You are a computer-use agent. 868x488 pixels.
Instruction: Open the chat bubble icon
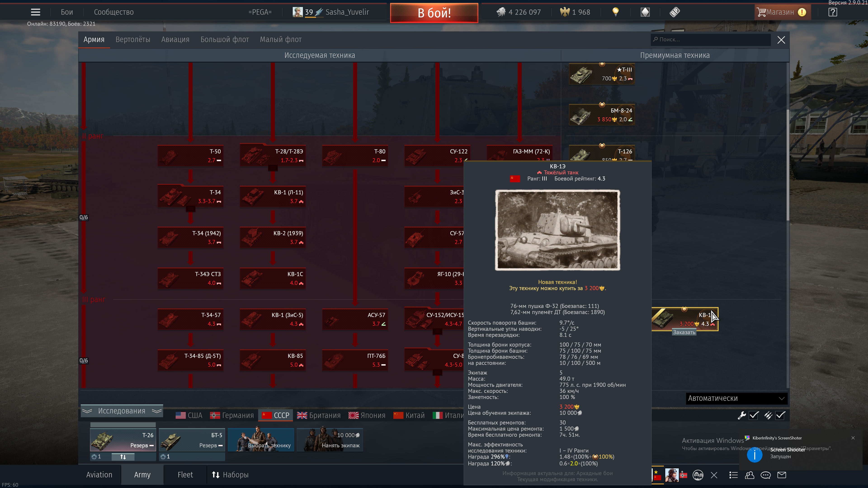click(766, 475)
